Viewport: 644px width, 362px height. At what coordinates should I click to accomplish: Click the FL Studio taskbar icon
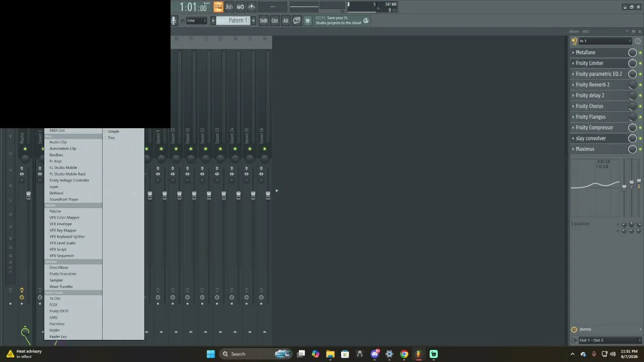coord(419,354)
